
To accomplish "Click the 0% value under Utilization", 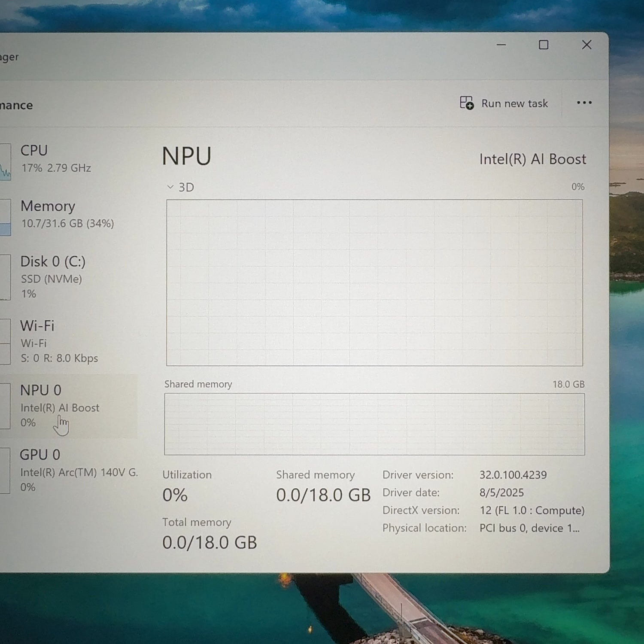I will pos(175,495).
